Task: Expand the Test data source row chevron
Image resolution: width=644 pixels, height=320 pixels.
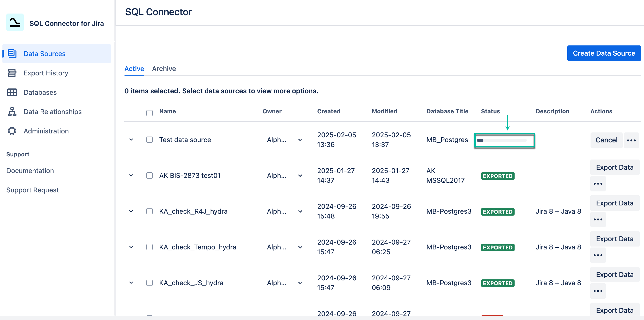Action: (131, 140)
